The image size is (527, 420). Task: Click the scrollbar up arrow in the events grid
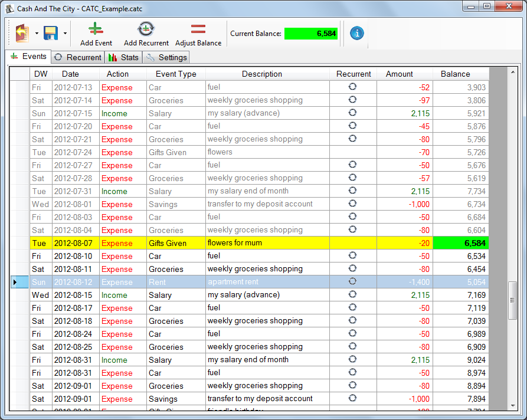tap(513, 72)
